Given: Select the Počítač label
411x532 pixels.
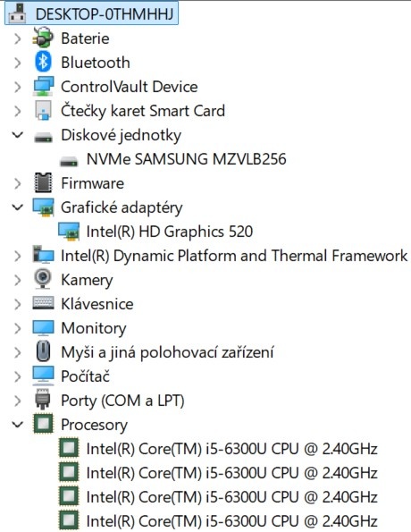Looking at the screenshot, I should pos(86,376).
